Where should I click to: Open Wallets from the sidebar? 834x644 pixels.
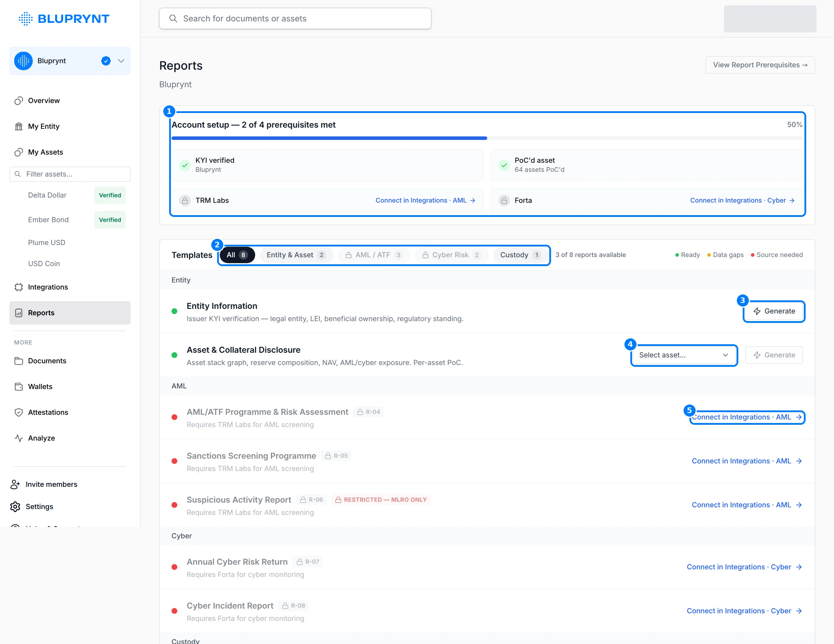70,387
